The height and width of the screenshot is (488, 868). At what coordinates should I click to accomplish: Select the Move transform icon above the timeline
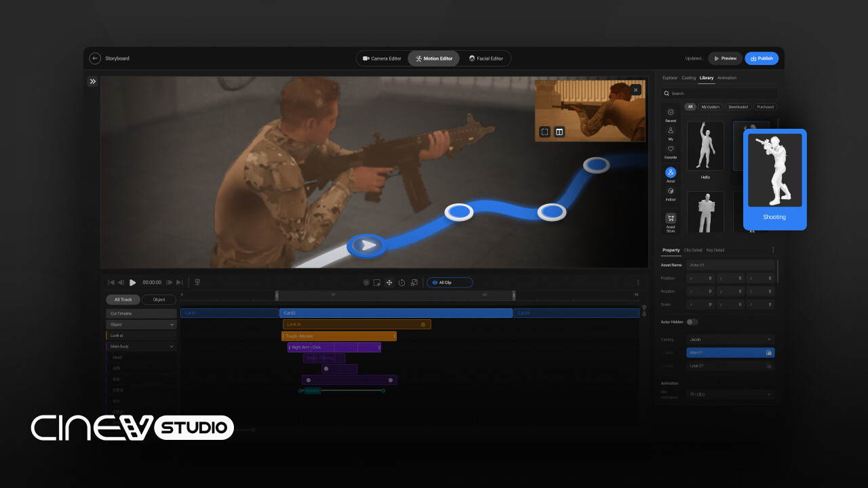tap(389, 283)
